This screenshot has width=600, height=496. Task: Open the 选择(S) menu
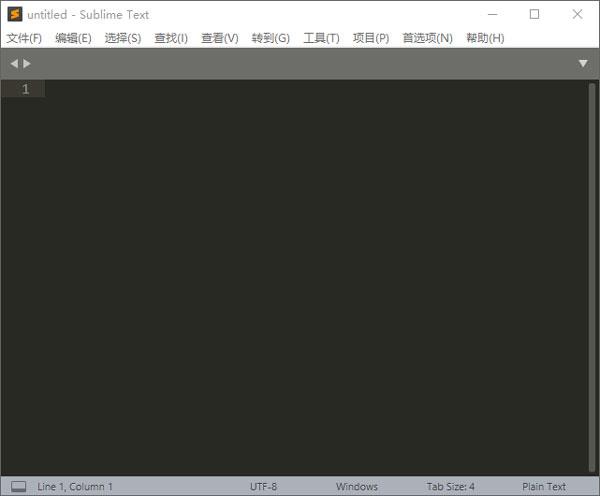[x=123, y=38]
